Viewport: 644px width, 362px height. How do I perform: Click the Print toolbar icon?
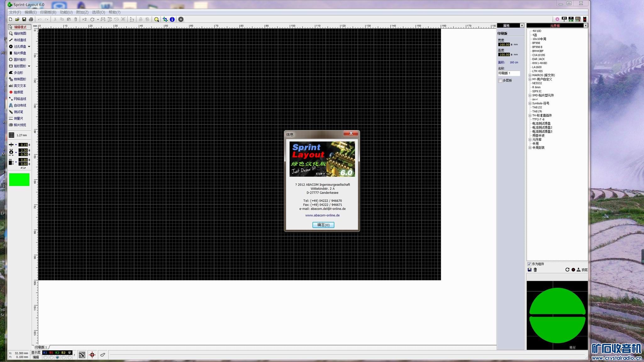coord(31,19)
